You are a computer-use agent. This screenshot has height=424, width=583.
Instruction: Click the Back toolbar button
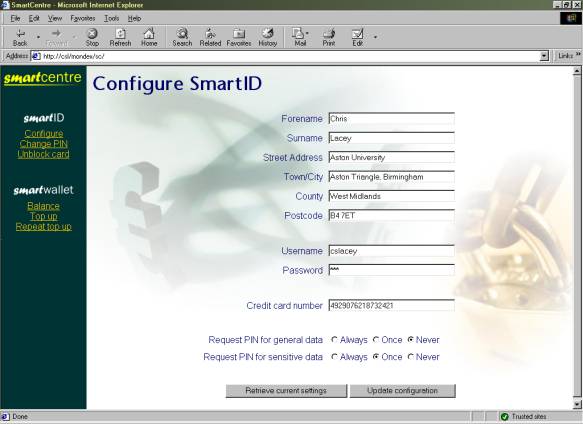pos(20,37)
